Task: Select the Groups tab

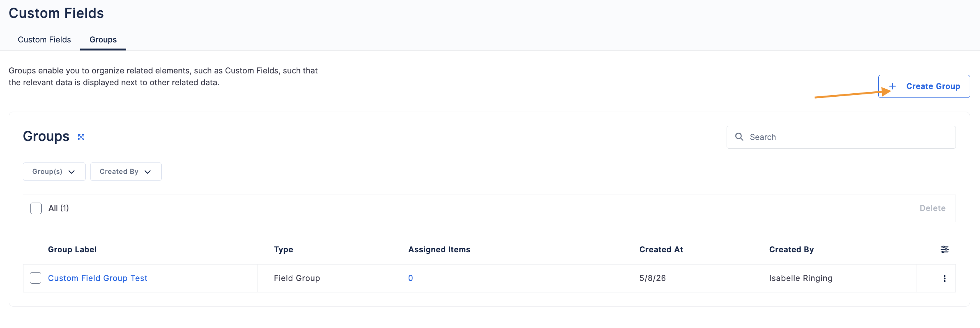Action: click(x=103, y=40)
